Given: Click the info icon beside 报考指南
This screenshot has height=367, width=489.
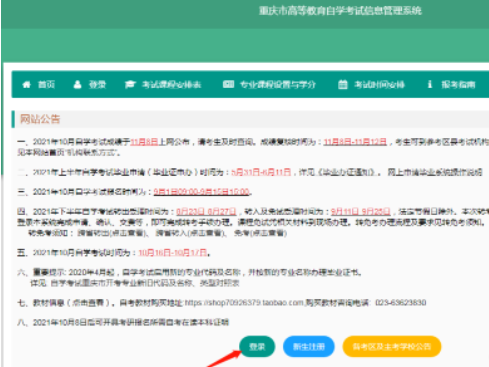Looking at the screenshot, I should tap(430, 84).
